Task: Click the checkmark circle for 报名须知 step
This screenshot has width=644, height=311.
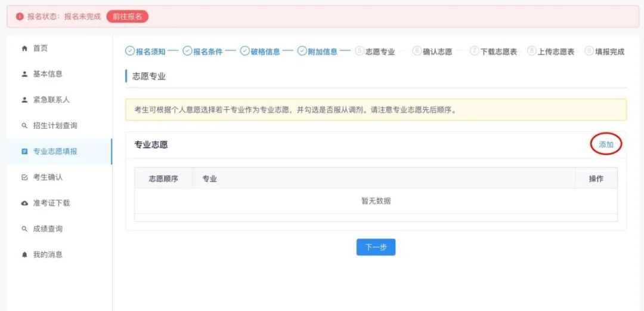Action: [x=130, y=51]
